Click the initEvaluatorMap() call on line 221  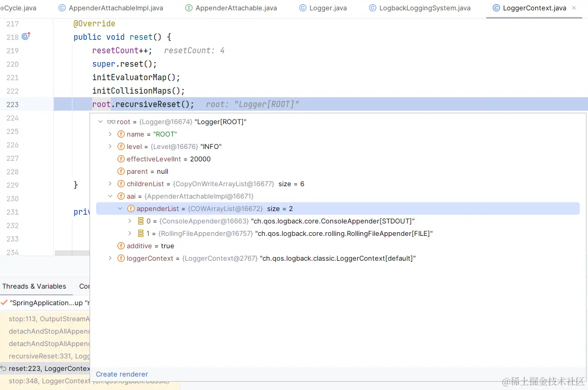point(136,77)
